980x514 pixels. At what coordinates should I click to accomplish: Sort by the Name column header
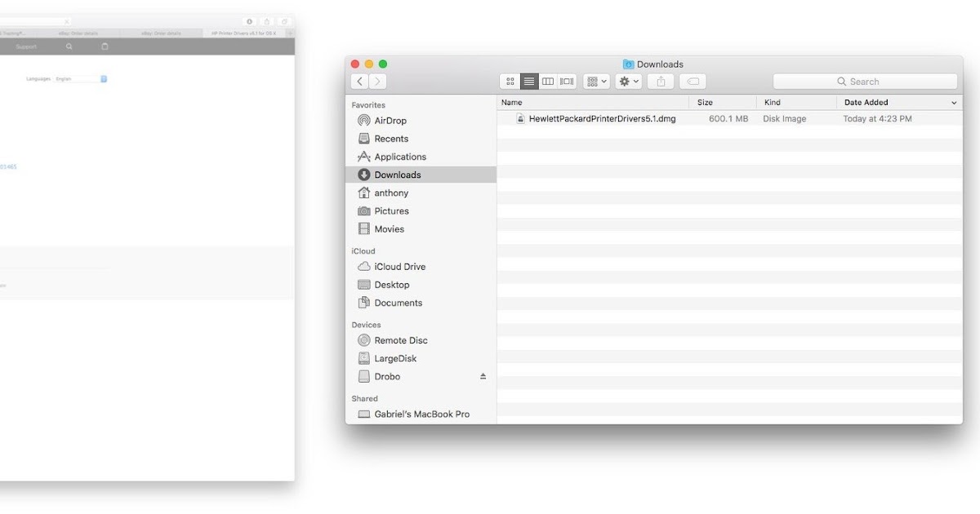[593, 103]
